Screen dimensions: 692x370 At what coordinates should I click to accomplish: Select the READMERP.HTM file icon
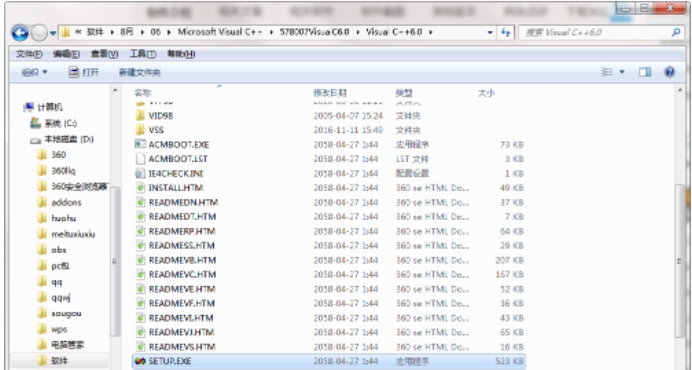pos(140,231)
